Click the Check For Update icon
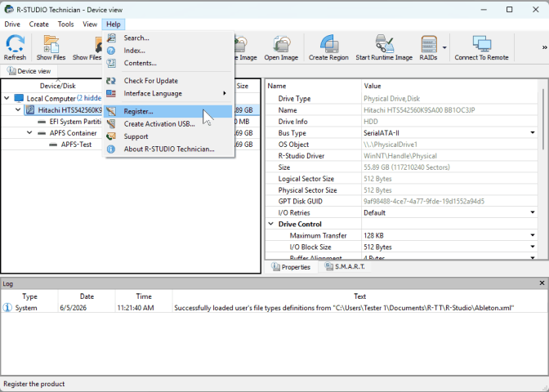This screenshot has height=392, width=549. pos(111,81)
